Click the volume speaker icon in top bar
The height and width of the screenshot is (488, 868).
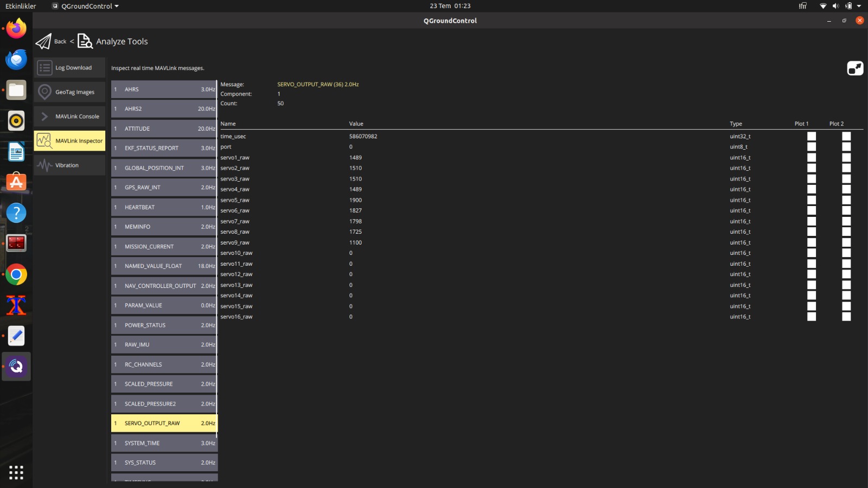[x=835, y=6]
